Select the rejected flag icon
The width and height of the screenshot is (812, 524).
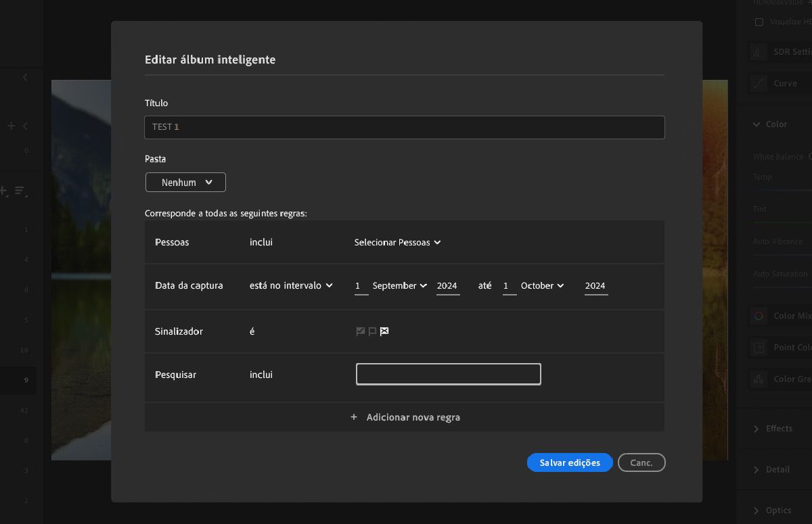coord(384,331)
